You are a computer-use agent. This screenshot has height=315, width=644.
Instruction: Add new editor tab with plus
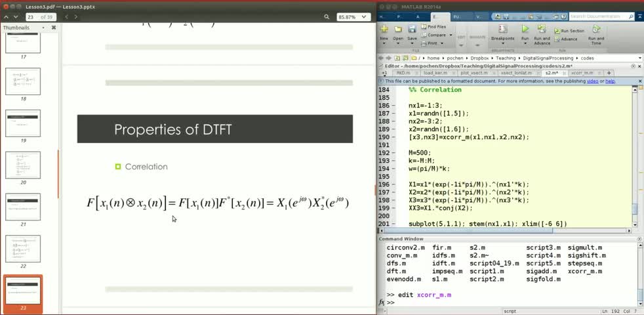tap(609, 73)
